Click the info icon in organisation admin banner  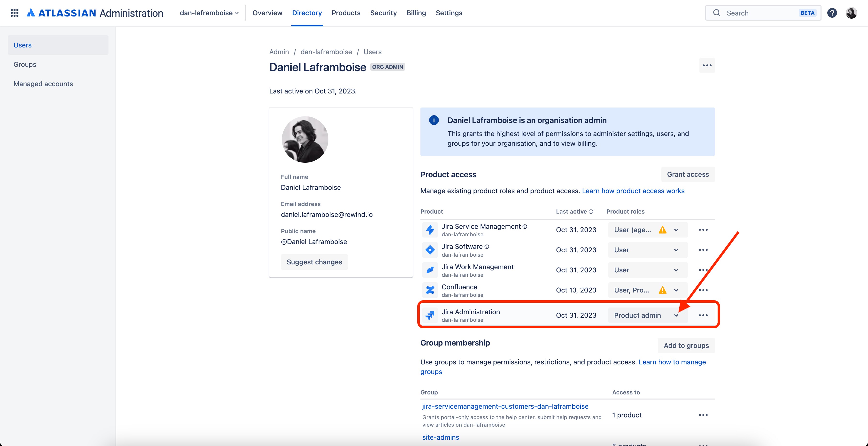tap(434, 120)
